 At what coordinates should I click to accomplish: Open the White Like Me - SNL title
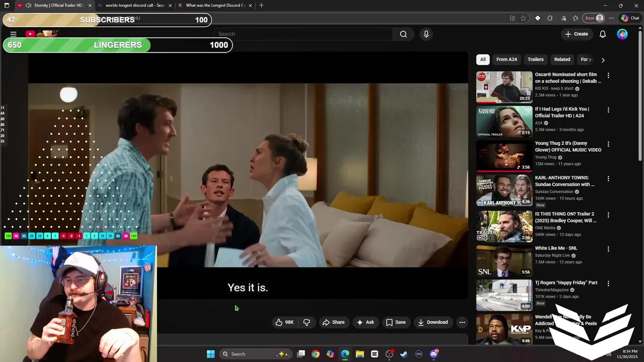(x=556, y=248)
